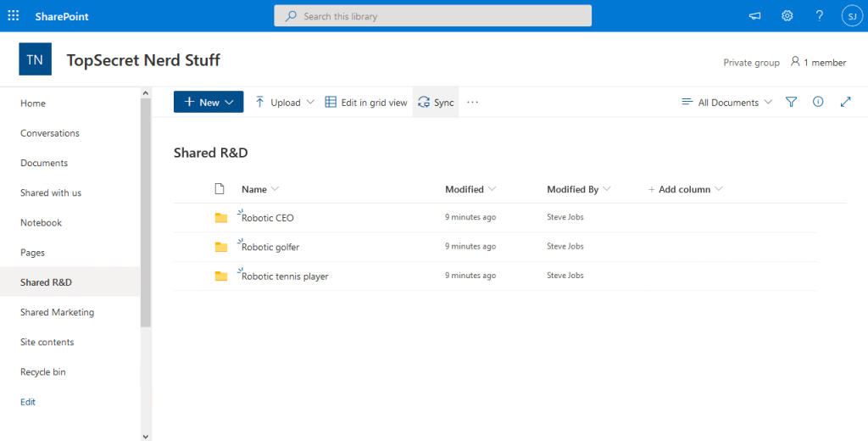Open the Robotic CEO folder
The height and width of the screenshot is (441, 868).
coord(268,218)
